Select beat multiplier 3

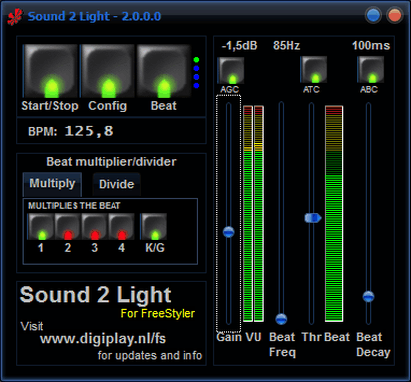coord(95,227)
